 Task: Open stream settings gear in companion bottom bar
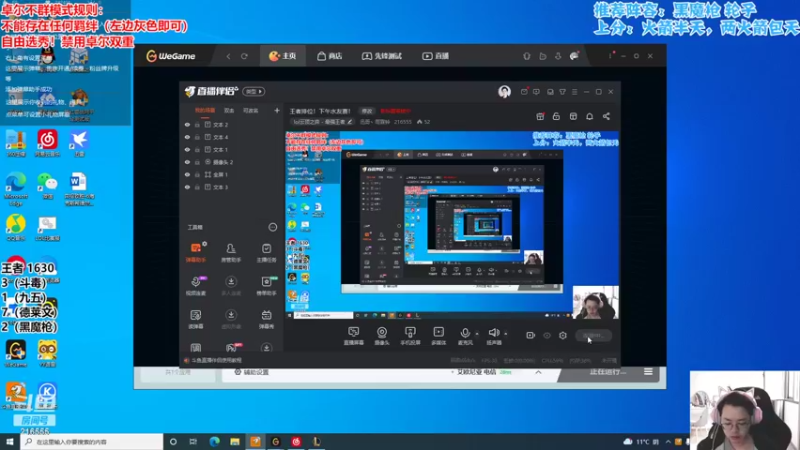coord(563,335)
